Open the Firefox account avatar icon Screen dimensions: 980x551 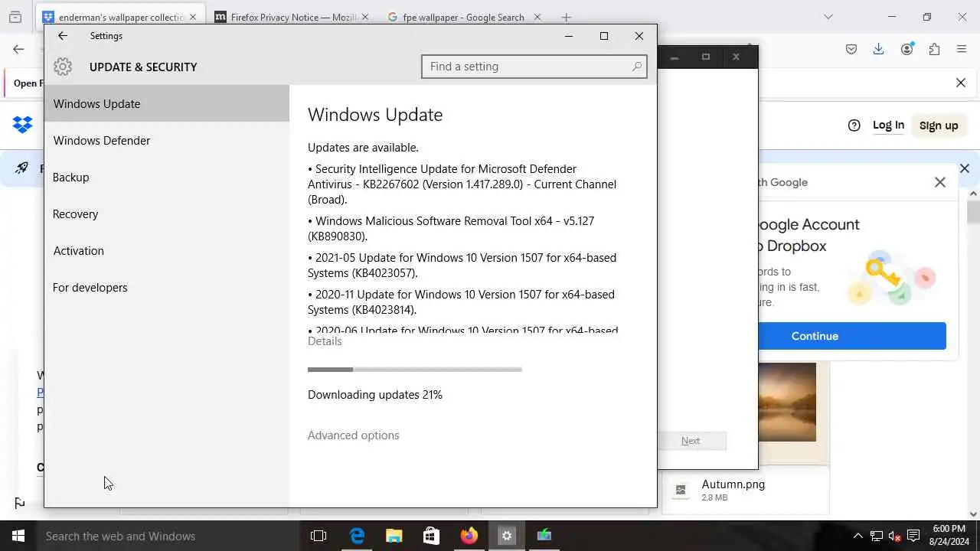(x=907, y=49)
